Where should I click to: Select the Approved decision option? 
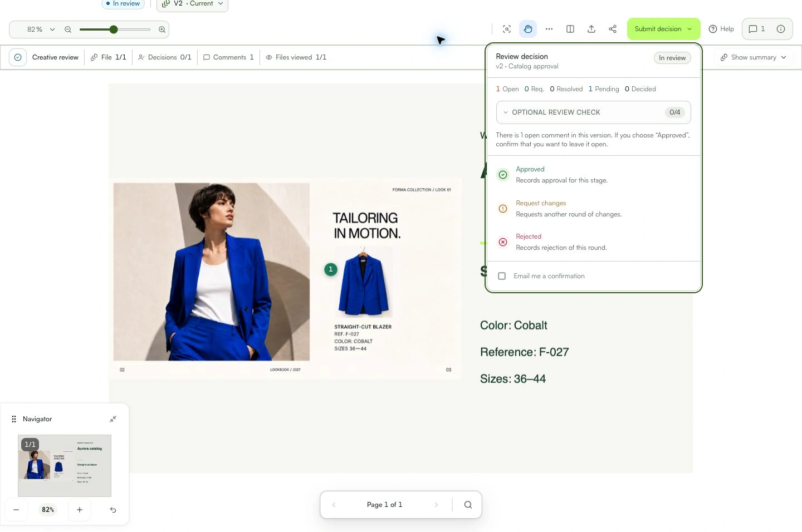[x=594, y=175]
